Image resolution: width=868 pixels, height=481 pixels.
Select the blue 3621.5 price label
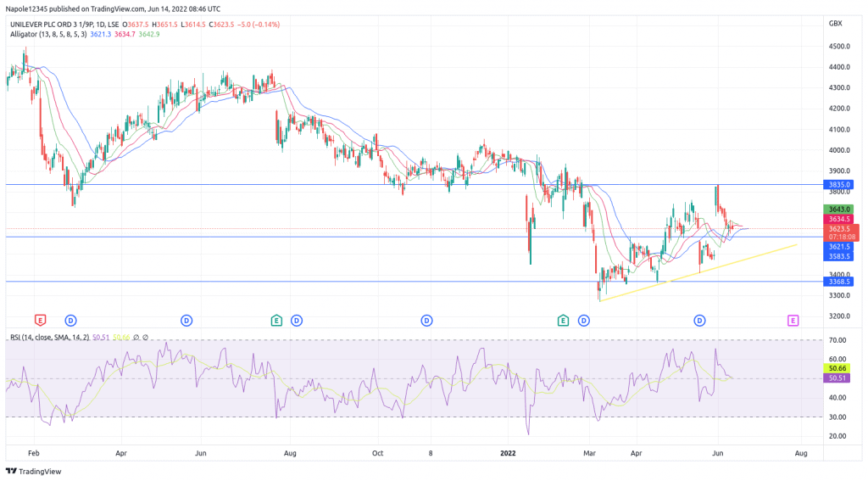click(838, 247)
